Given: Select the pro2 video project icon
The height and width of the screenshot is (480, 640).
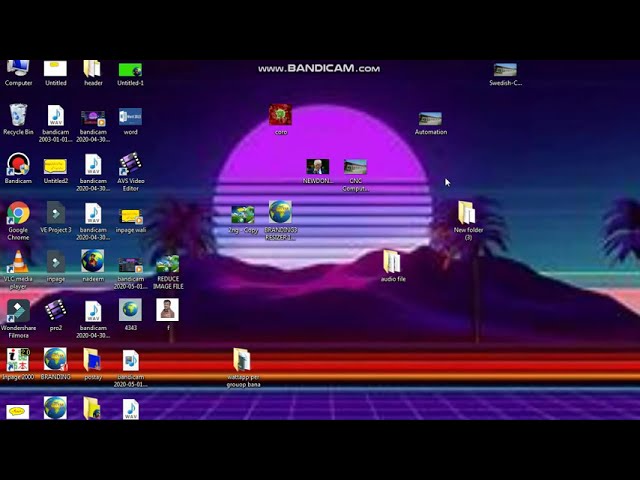Looking at the screenshot, I should (x=56, y=315).
